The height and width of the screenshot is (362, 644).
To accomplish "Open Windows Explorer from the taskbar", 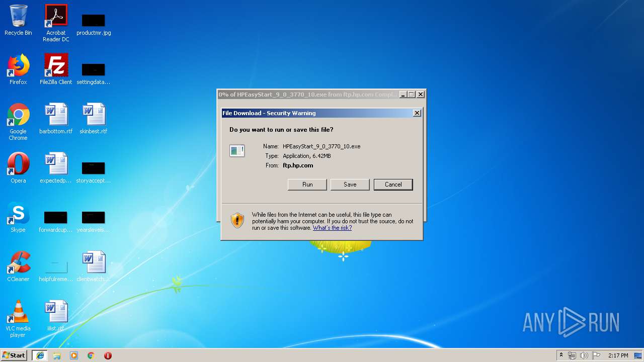I will (57, 355).
